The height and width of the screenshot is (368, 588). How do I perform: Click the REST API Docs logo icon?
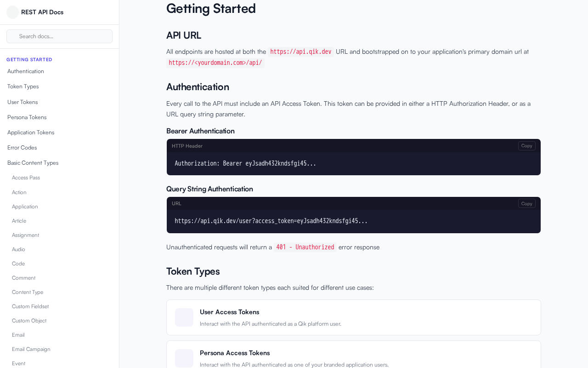click(x=12, y=12)
